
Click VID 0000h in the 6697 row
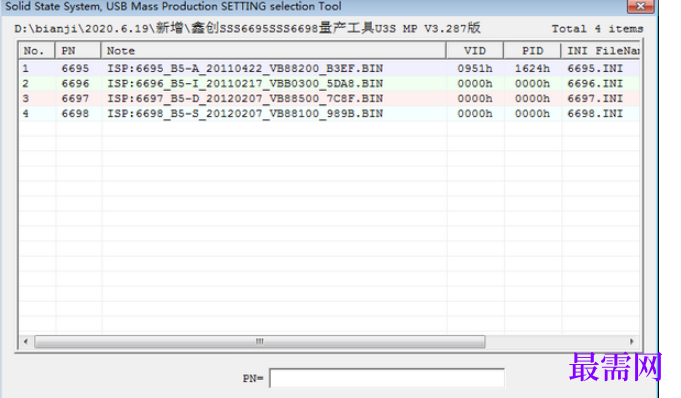point(475,99)
